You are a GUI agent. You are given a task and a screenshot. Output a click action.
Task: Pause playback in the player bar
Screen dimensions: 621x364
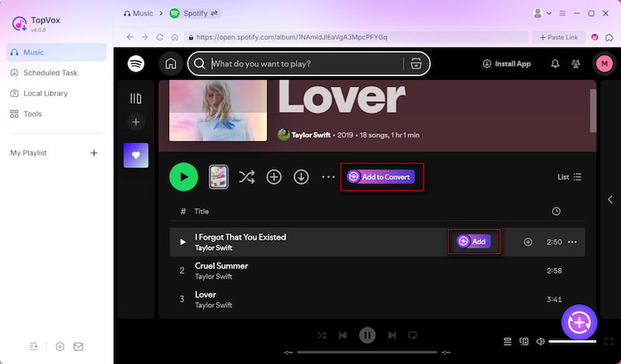click(x=367, y=335)
